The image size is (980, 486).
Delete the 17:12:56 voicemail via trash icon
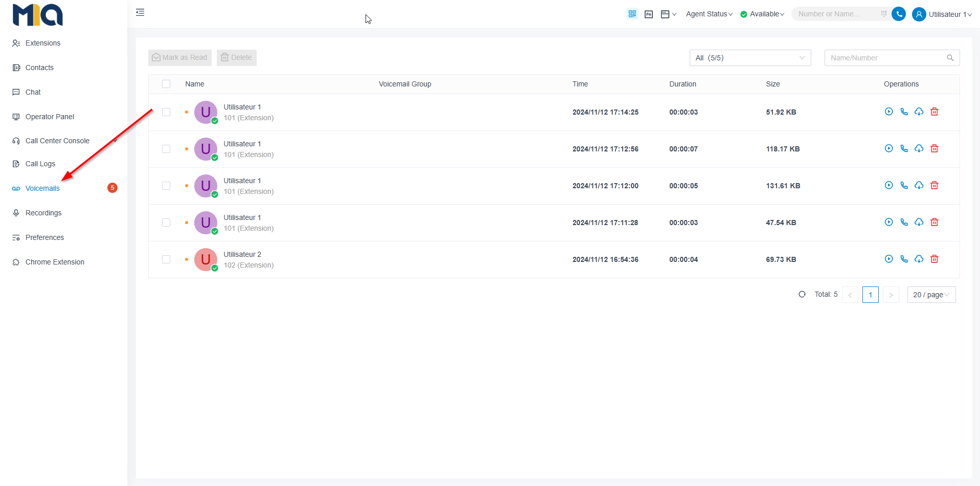[935, 148]
